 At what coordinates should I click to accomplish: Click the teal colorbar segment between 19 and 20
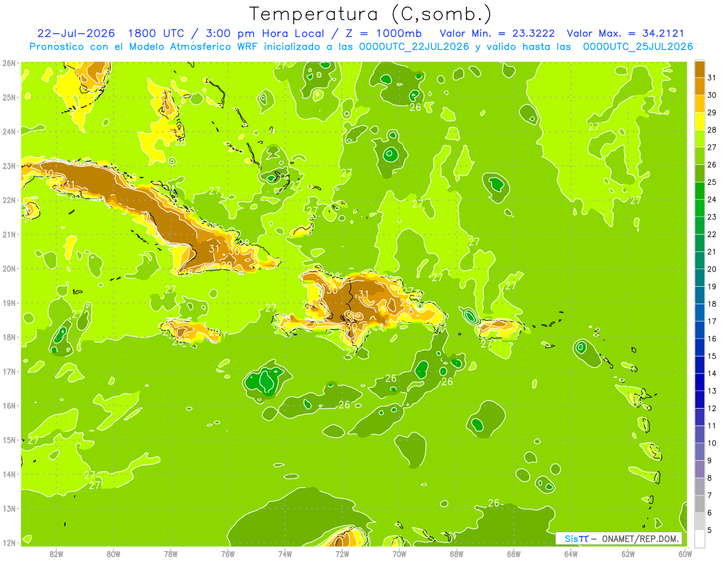click(700, 278)
